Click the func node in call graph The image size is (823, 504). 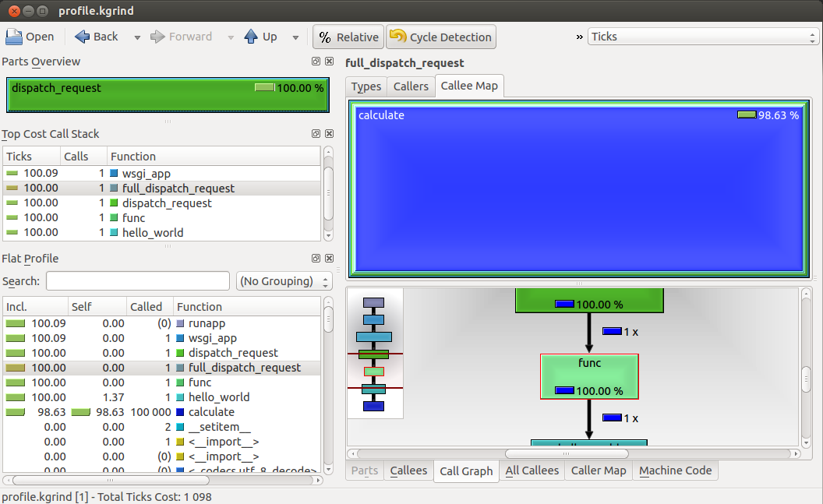[589, 375]
